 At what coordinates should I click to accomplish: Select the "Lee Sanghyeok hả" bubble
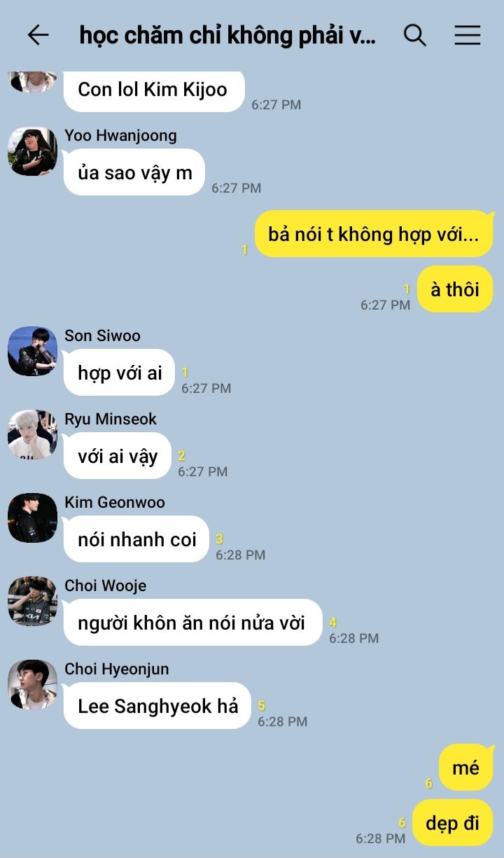157,706
